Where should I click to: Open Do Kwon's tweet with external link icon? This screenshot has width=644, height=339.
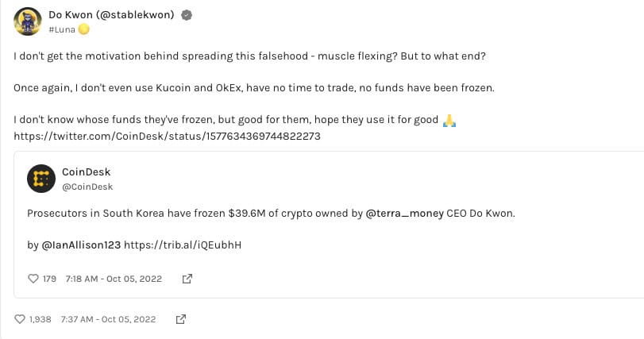point(180,319)
